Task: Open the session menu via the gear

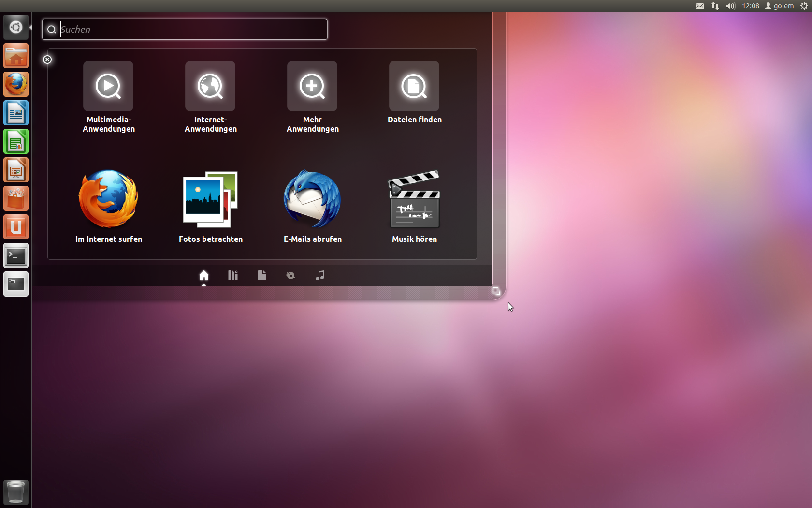Action: 805,6
